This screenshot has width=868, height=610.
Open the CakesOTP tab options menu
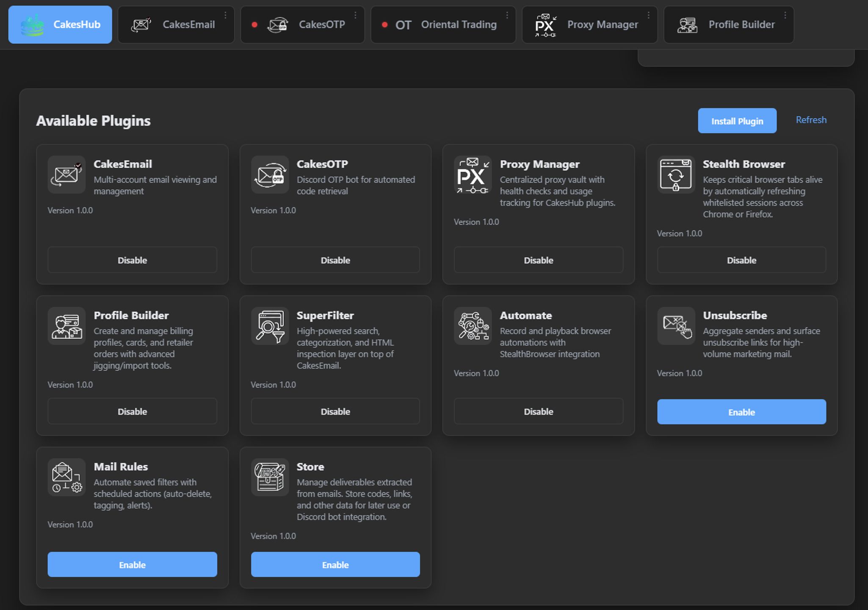[x=355, y=15]
